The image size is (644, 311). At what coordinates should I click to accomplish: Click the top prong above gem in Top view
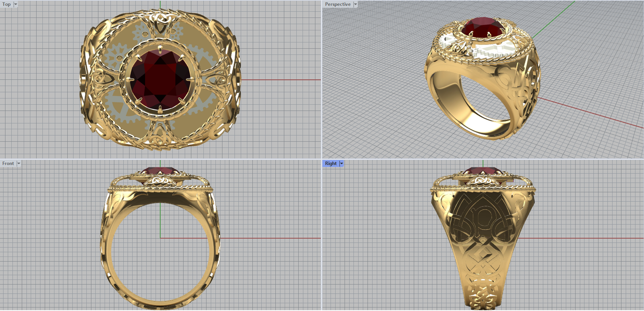pyautogui.click(x=160, y=50)
